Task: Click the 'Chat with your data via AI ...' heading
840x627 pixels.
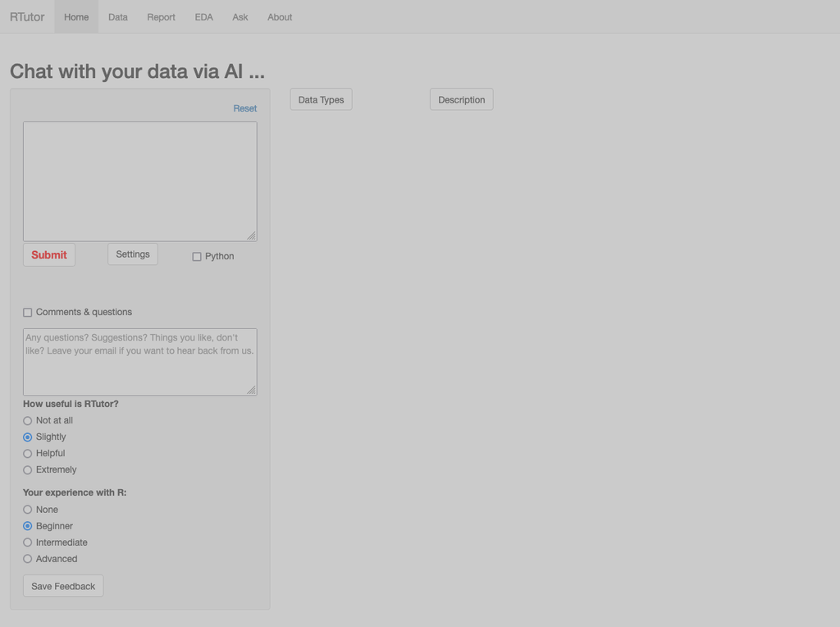Action: (137, 71)
